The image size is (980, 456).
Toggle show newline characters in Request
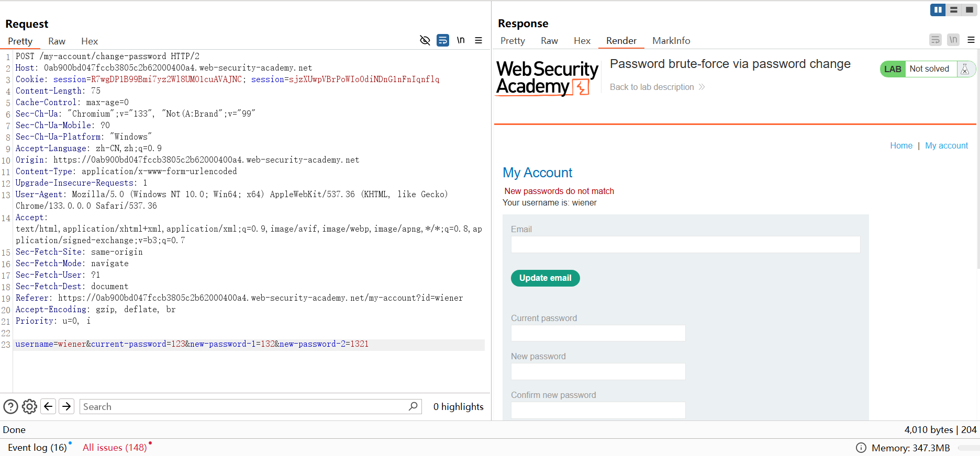(461, 40)
